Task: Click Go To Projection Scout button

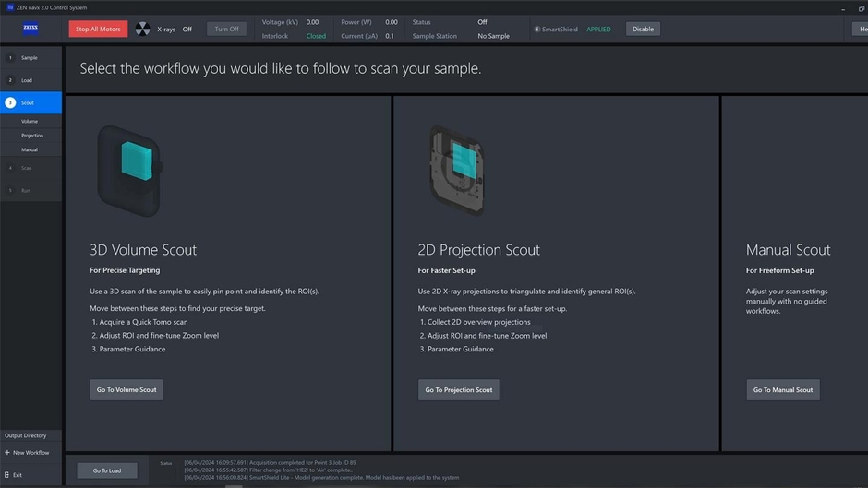Action: (x=458, y=389)
